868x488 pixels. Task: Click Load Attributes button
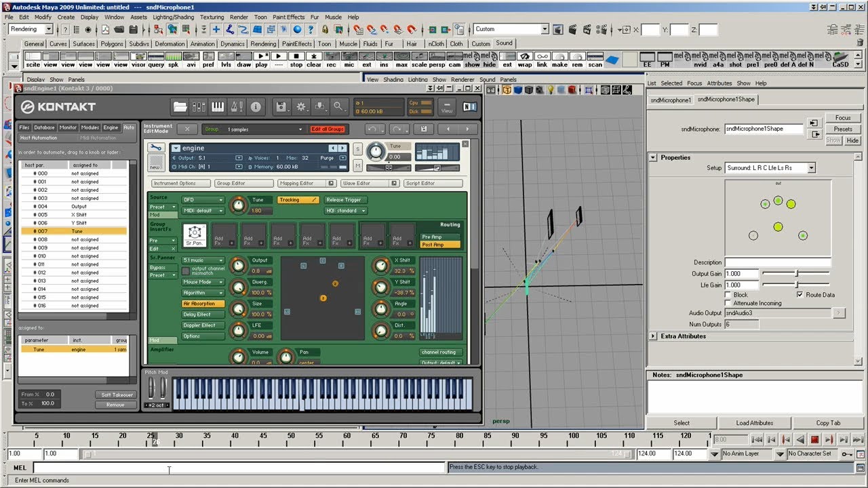coord(755,423)
